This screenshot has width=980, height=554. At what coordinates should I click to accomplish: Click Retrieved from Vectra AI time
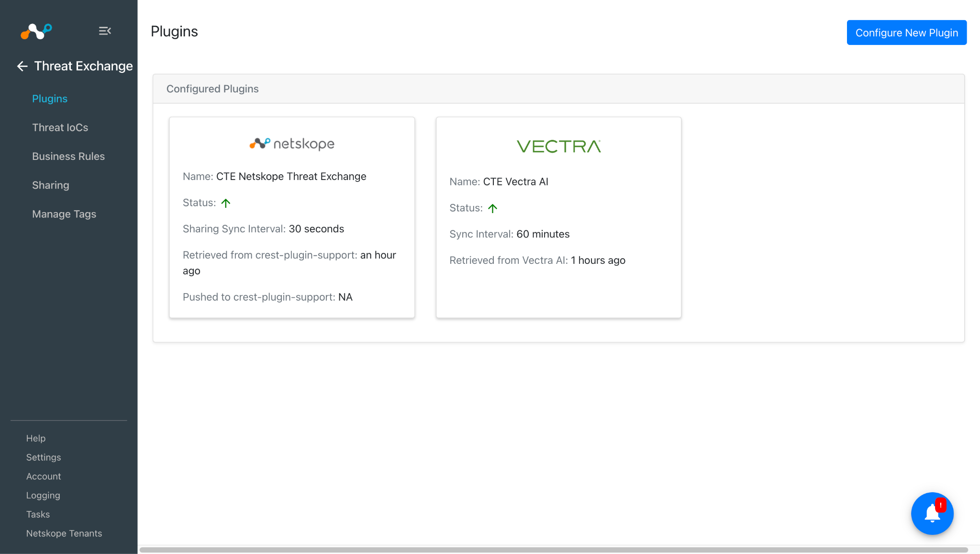[598, 260]
